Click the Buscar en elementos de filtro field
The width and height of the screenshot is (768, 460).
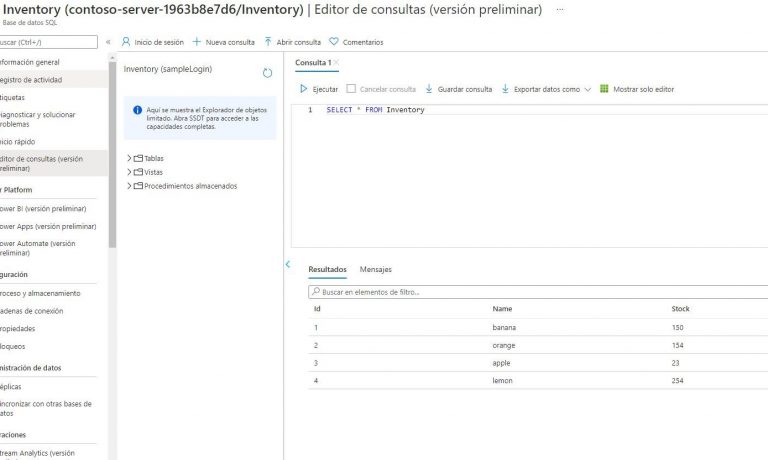pos(540,292)
